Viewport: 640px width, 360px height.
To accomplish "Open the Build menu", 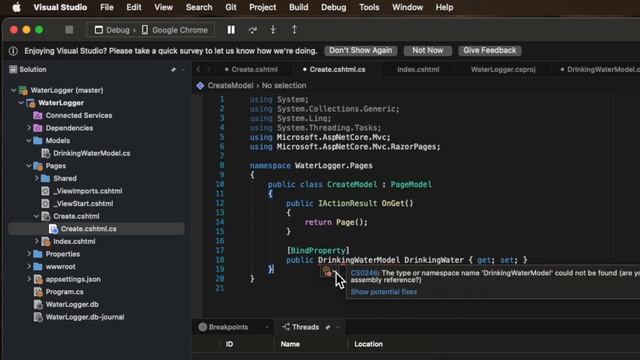I will [298, 7].
